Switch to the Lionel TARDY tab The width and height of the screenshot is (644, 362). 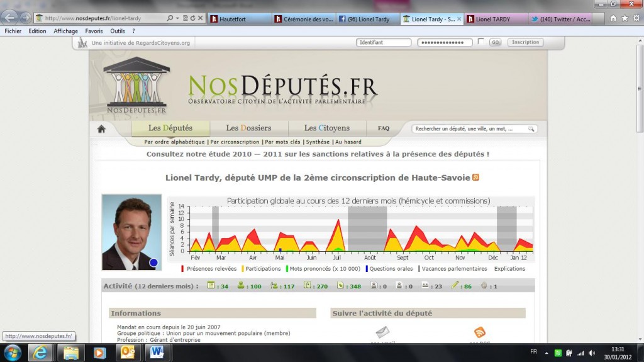click(x=496, y=19)
